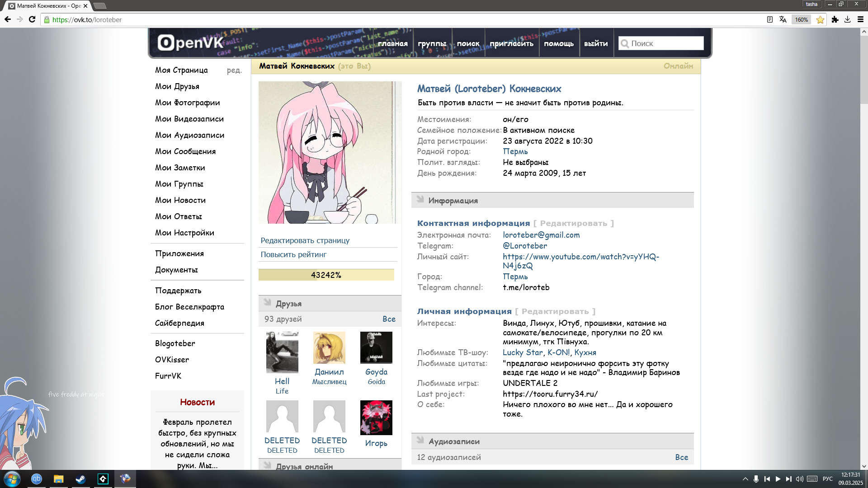This screenshot has height=488, width=868.
Task: Open the extensions puzzle icon
Action: [x=835, y=19]
